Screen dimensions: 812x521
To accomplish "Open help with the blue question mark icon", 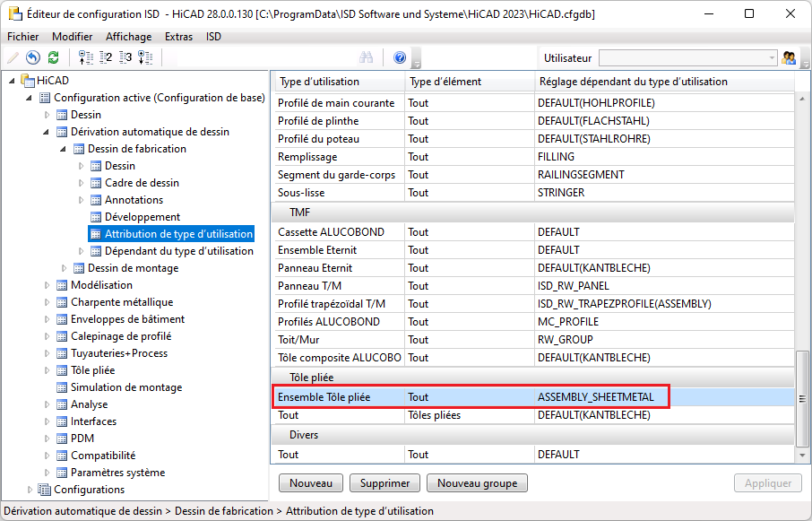I will click(x=400, y=57).
